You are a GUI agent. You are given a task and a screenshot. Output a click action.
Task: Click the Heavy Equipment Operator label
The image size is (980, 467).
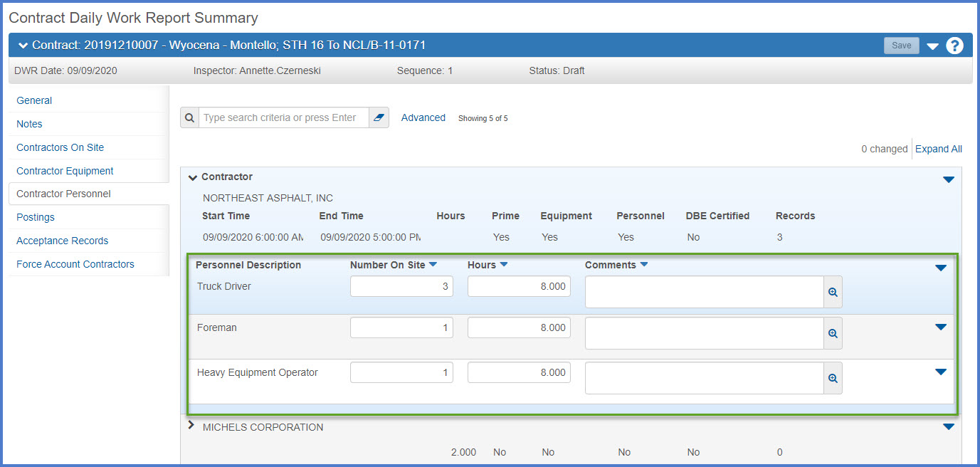(x=258, y=372)
